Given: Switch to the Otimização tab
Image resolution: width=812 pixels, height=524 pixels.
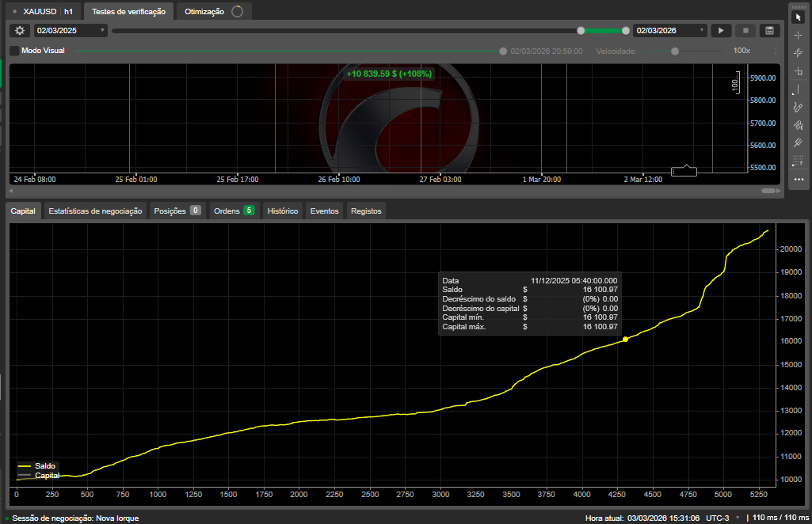Looking at the screenshot, I should (204, 12).
